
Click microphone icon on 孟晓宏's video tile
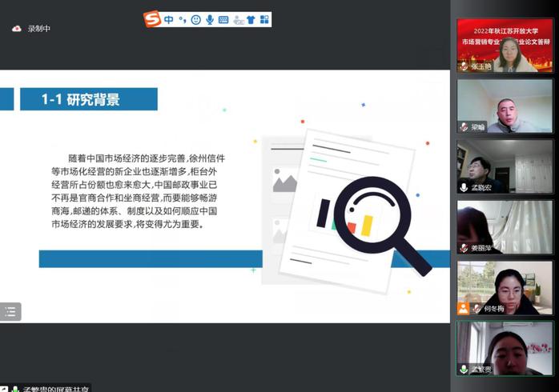[464, 187]
